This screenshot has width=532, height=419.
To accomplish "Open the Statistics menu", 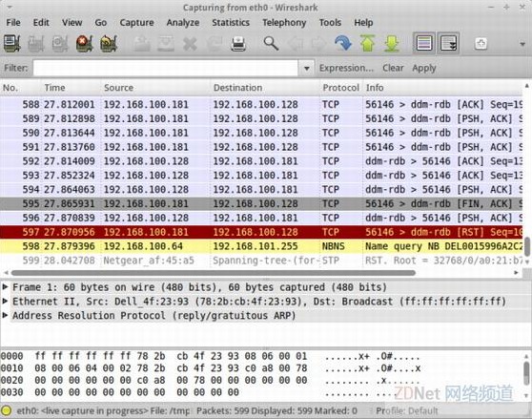I will click(231, 22).
